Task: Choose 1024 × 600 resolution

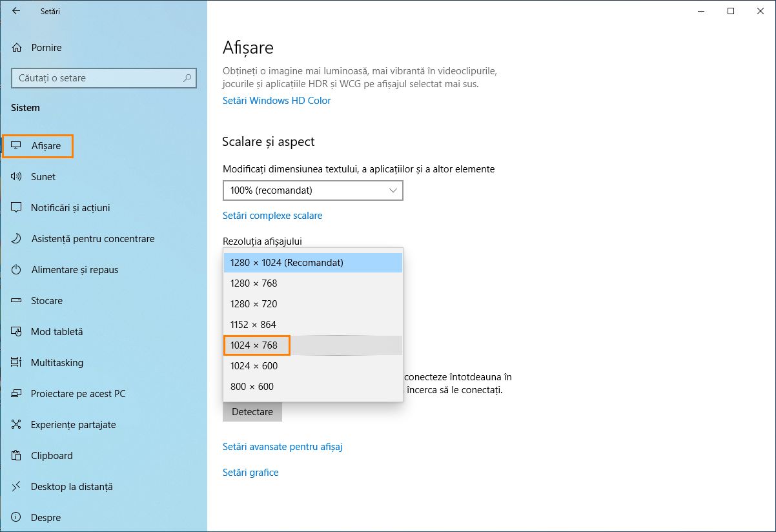Action: [x=313, y=366]
